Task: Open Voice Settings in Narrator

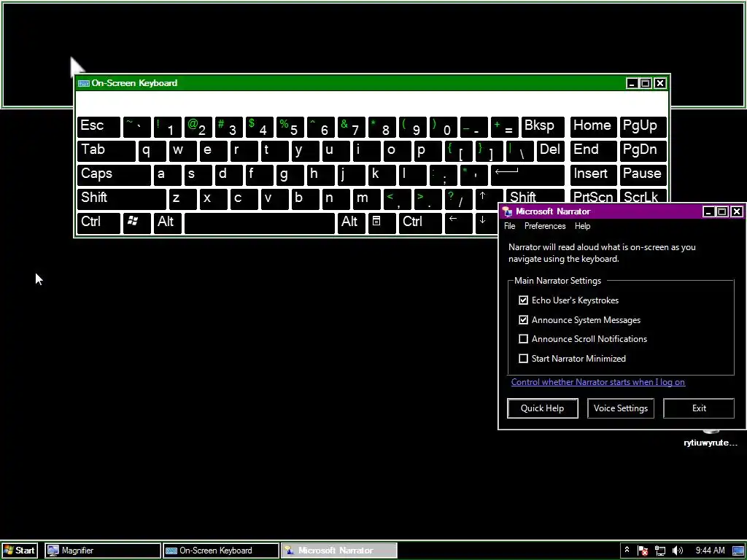Action: 620,408
